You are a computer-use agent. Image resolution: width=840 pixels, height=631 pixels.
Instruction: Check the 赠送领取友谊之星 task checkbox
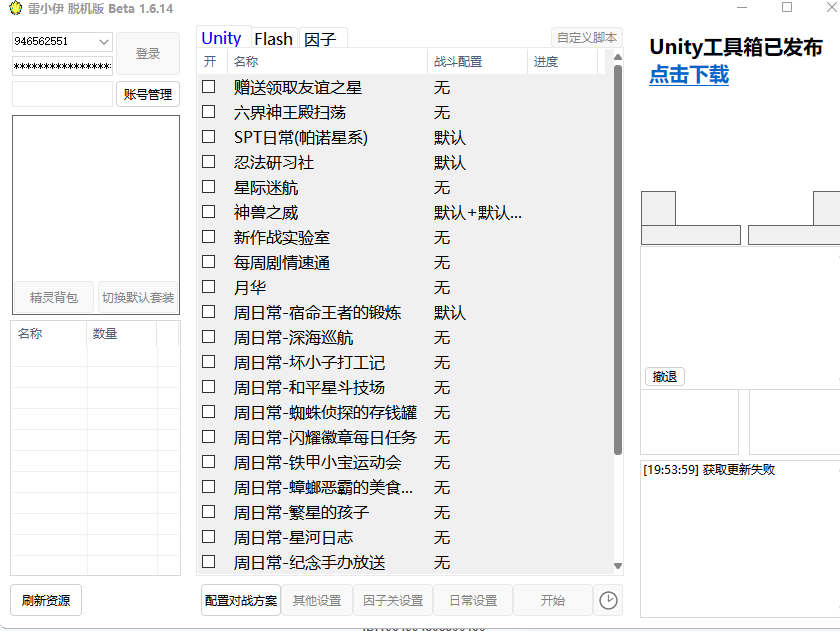(207, 88)
